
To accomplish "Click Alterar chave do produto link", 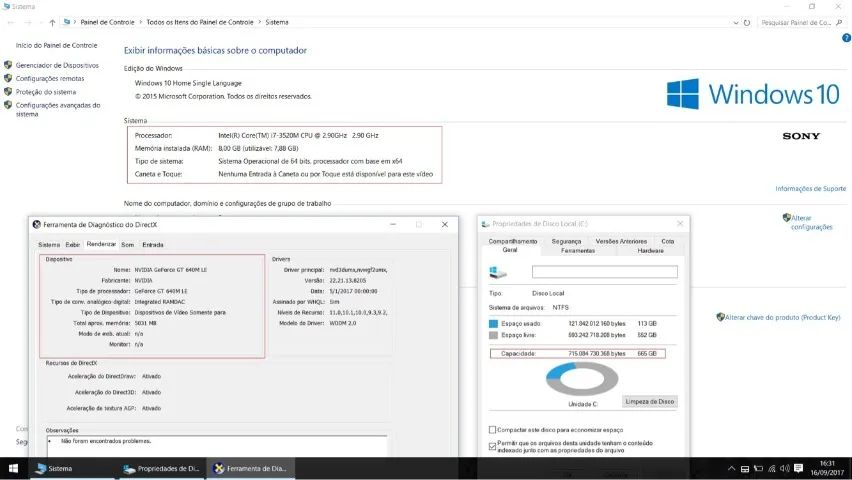I will pyautogui.click(x=782, y=317).
